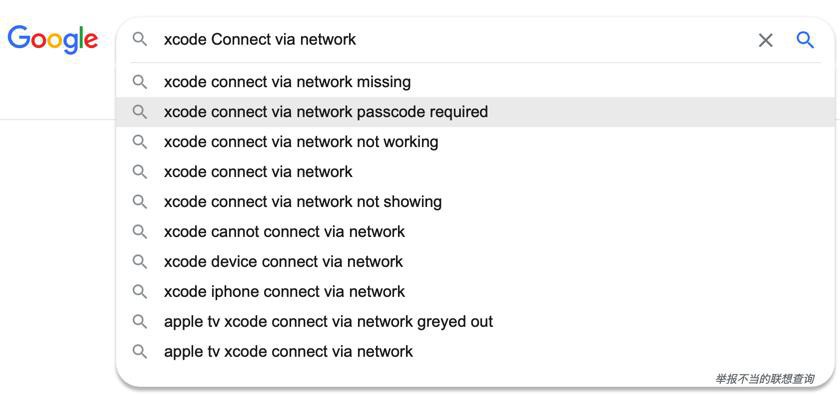This screenshot has height=394, width=840.
Task: Choose 'apple tv xcode connect via network greyed out'
Action: tap(475, 322)
